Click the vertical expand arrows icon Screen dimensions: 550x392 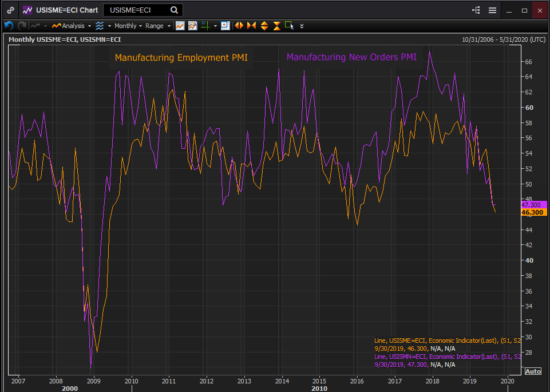[x=264, y=26]
